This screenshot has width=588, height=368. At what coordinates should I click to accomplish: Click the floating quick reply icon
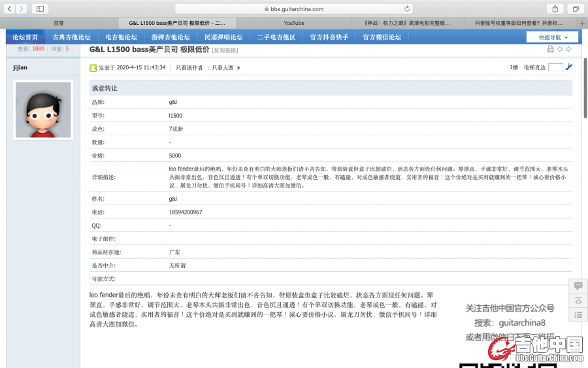(x=578, y=286)
